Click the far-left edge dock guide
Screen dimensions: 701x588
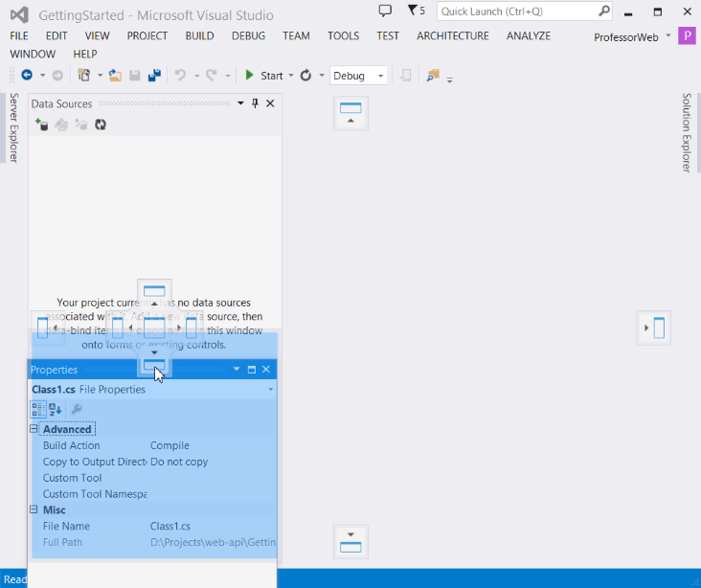coord(48,328)
